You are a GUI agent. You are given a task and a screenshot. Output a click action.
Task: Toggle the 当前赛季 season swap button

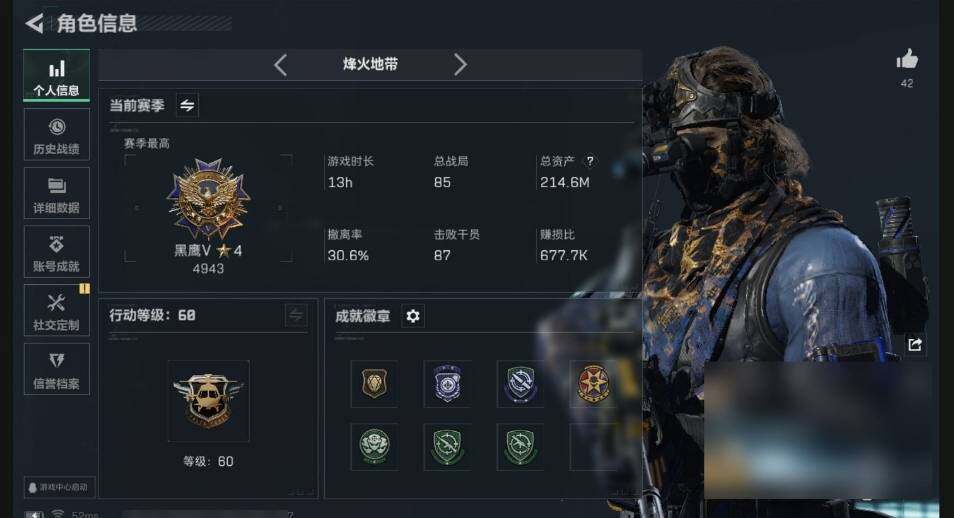click(x=187, y=105)
